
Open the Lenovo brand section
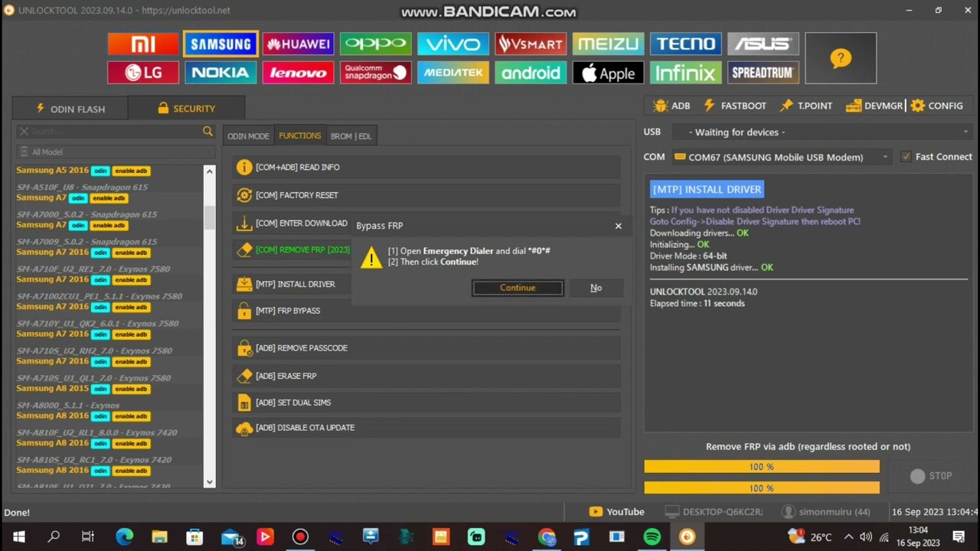[x=298, y=73]
